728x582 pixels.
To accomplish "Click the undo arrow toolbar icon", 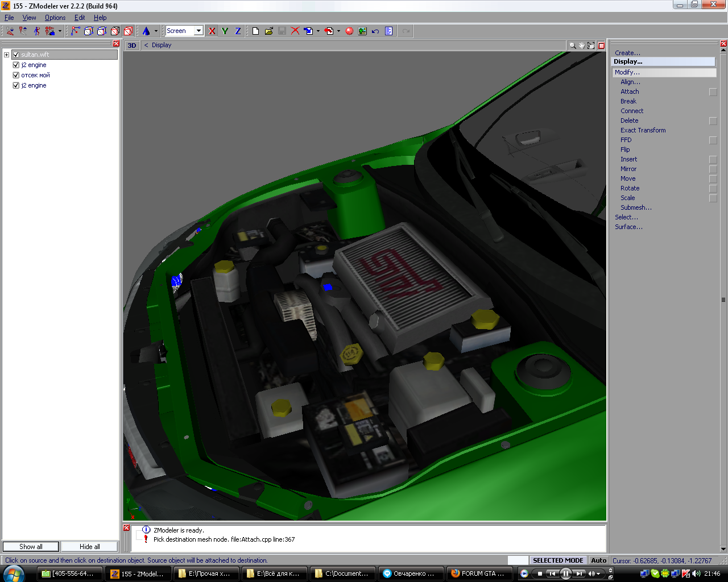I will click(375, 31).
